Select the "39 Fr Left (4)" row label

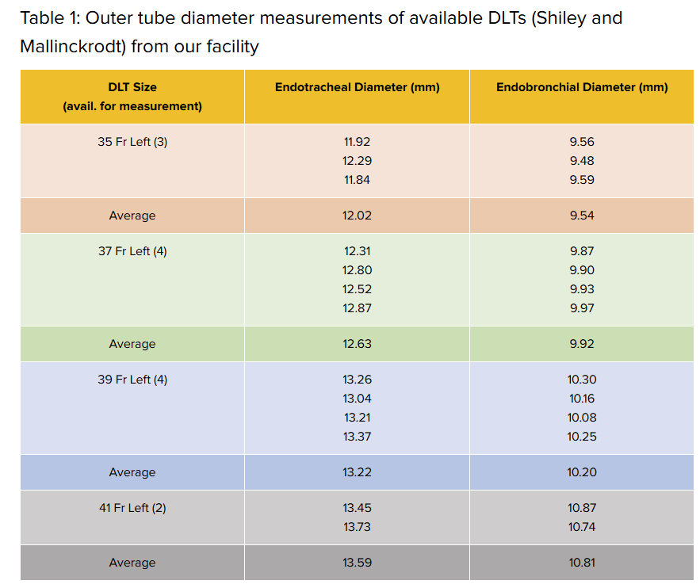tap(132, 380)
